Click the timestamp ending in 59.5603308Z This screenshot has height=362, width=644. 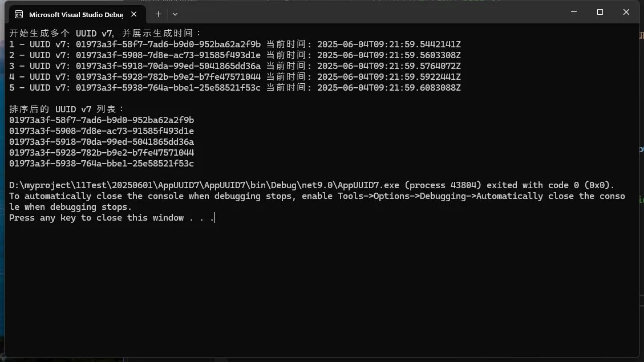[388, 55]
